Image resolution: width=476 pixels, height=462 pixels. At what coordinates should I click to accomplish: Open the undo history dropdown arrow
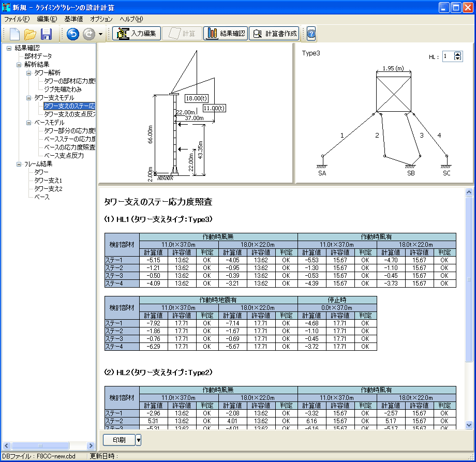(100, 34)
